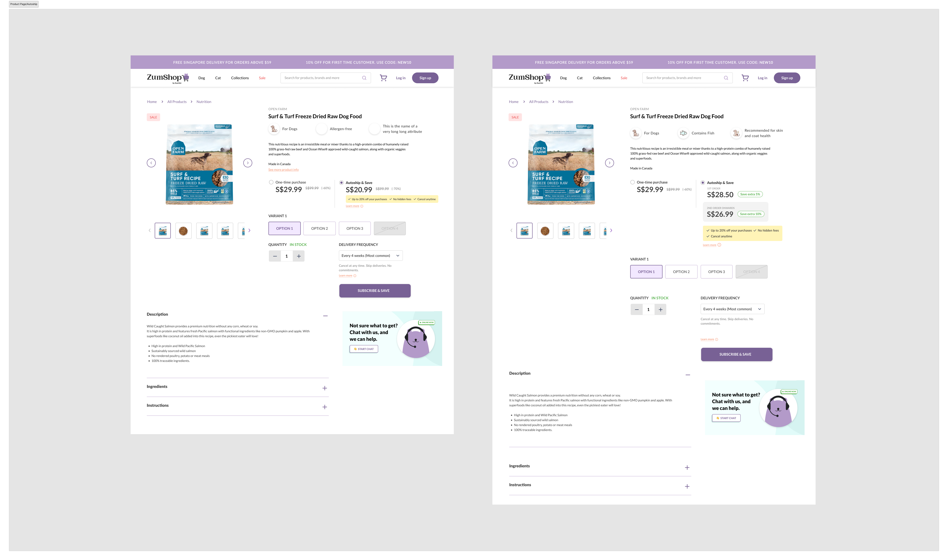The height and width of the screenshot is (560, 948).
Task: Choose OPTION 2 variant on left page
Action: tap(319, 228)
